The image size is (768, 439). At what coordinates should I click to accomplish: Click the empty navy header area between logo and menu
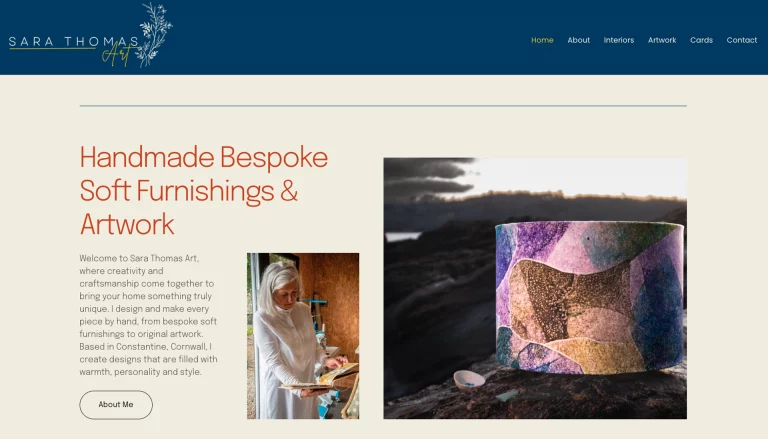tap(350, 38)
